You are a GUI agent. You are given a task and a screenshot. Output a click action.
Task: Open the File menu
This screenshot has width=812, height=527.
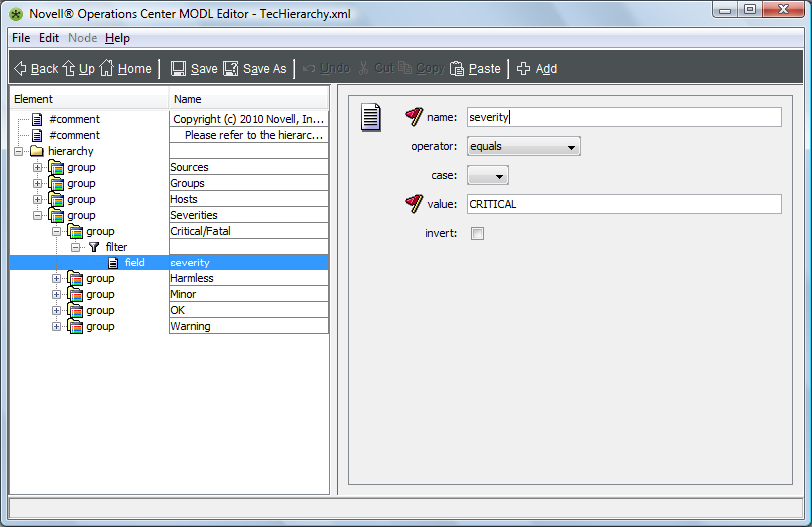coord(21,38)
